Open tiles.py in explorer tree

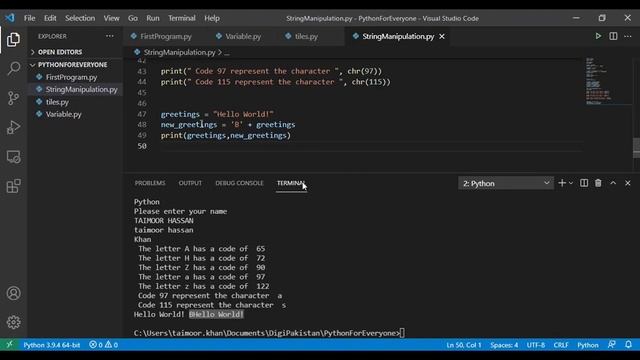[x=57, y=102]
